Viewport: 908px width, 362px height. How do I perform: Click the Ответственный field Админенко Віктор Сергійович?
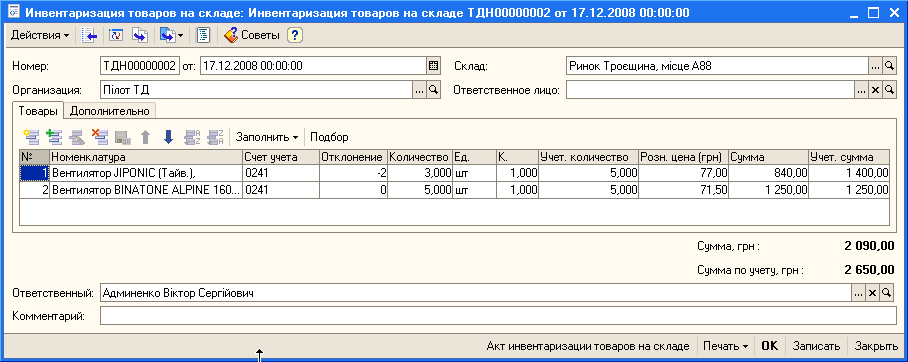pyautogui.click(x=475, y=293)
